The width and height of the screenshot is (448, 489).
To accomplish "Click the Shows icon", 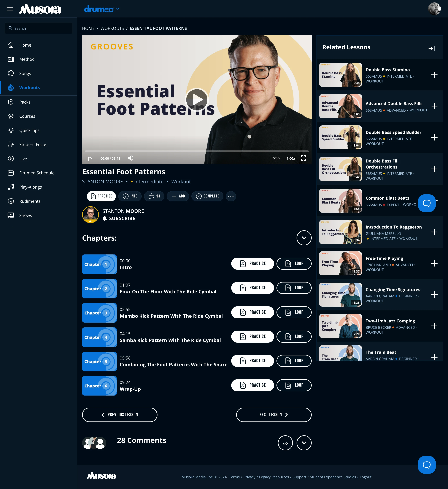I will pyautogui.click(x=11, y=215).
